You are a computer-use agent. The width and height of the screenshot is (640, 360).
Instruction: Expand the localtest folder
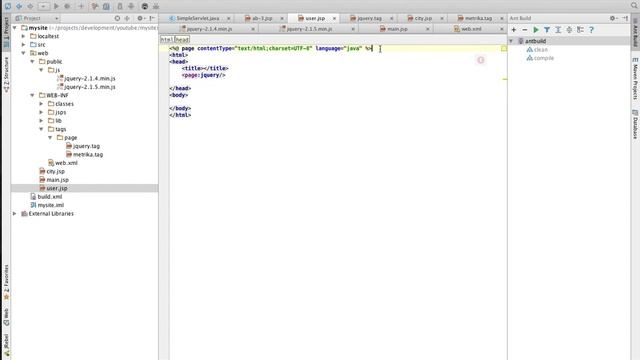pyautogui.click(x=24, y=36)
